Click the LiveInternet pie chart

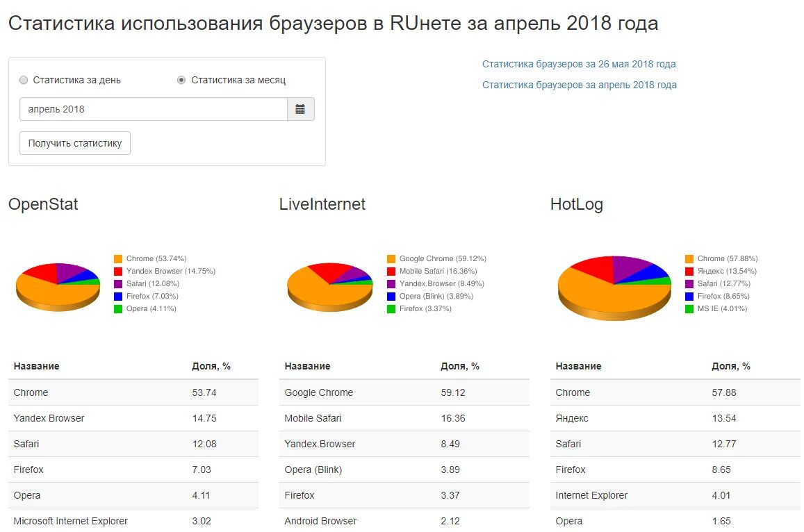[x=329, y=287]
